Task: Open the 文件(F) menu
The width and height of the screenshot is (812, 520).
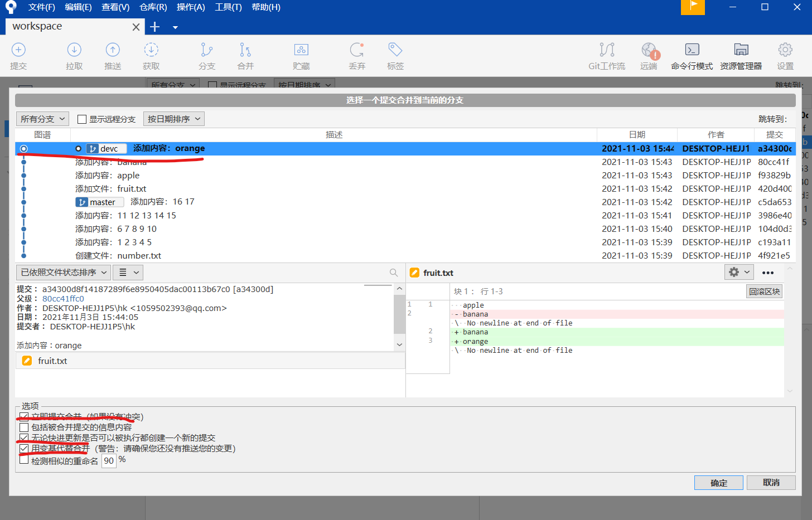Action: point(41,7)
